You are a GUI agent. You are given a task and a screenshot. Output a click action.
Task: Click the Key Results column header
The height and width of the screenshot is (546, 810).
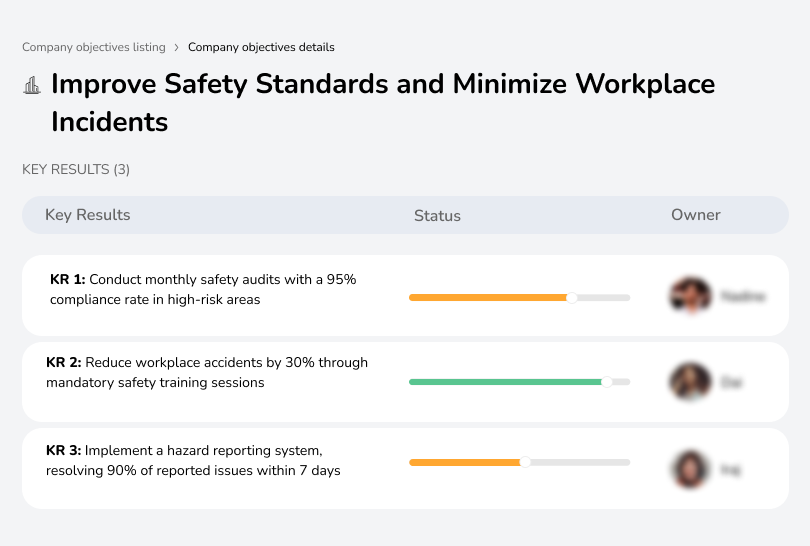point(88,215)
